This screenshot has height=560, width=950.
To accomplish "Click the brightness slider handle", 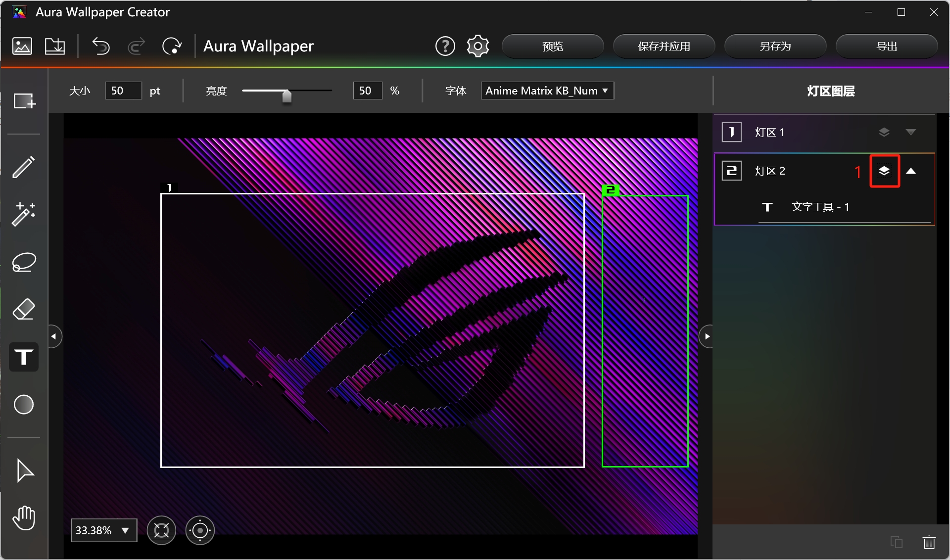I will click(x=287, y=95).
